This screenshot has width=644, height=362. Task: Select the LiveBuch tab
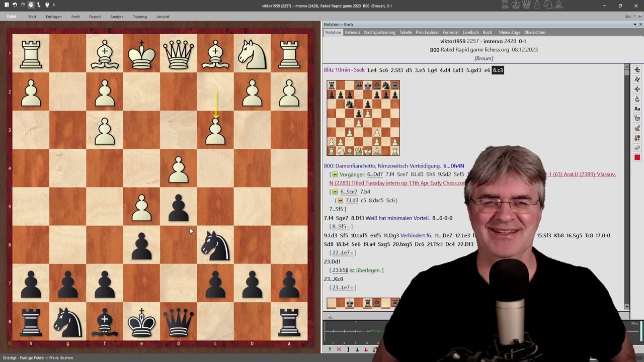coord(471,32)
